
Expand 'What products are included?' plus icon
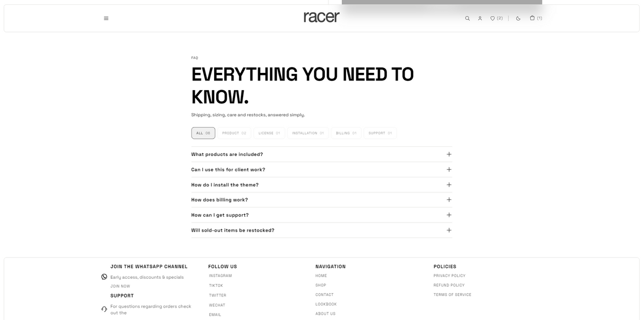[x=449, y=154]
